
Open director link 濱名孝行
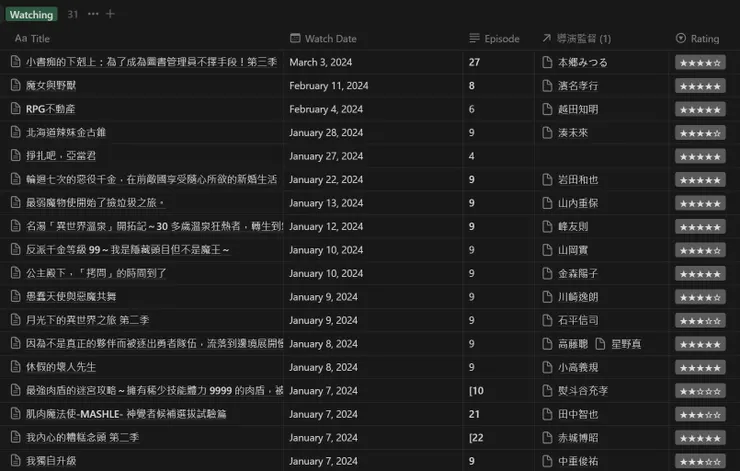click(578, 86)
